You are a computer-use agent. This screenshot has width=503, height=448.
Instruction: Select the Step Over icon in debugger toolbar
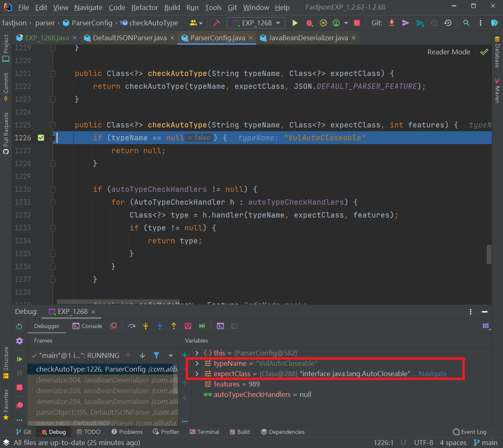click(132, 326)
